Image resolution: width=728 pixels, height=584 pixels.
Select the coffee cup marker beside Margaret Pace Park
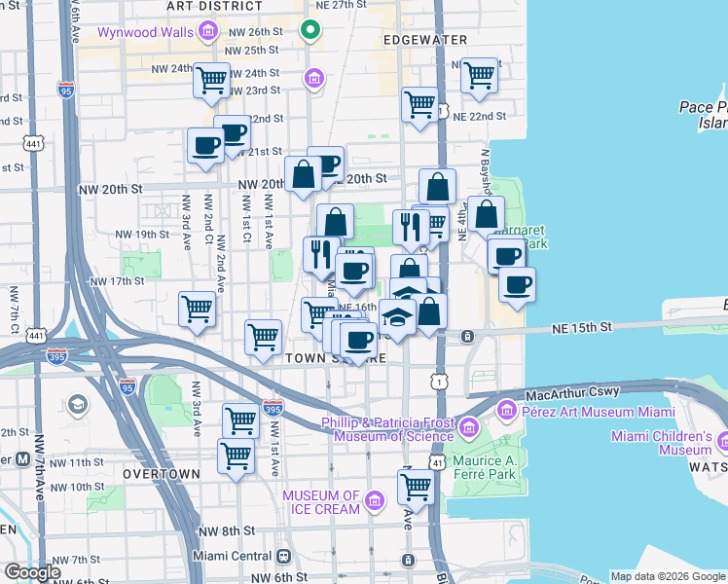click(x=506, y=256)
